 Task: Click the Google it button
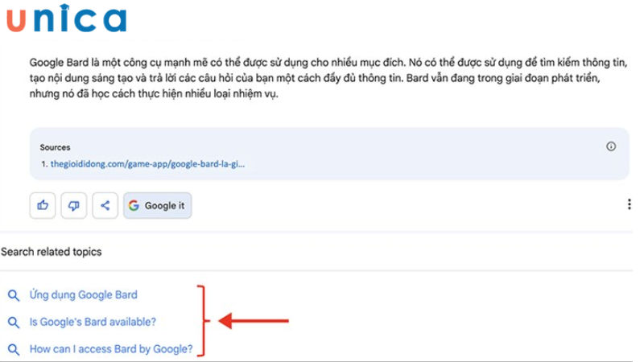(x=157, y=205)
